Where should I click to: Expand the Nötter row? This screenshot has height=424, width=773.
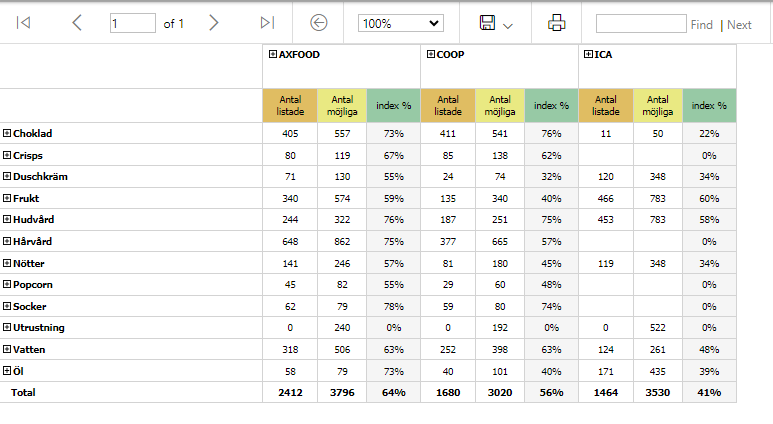[7, 263]
